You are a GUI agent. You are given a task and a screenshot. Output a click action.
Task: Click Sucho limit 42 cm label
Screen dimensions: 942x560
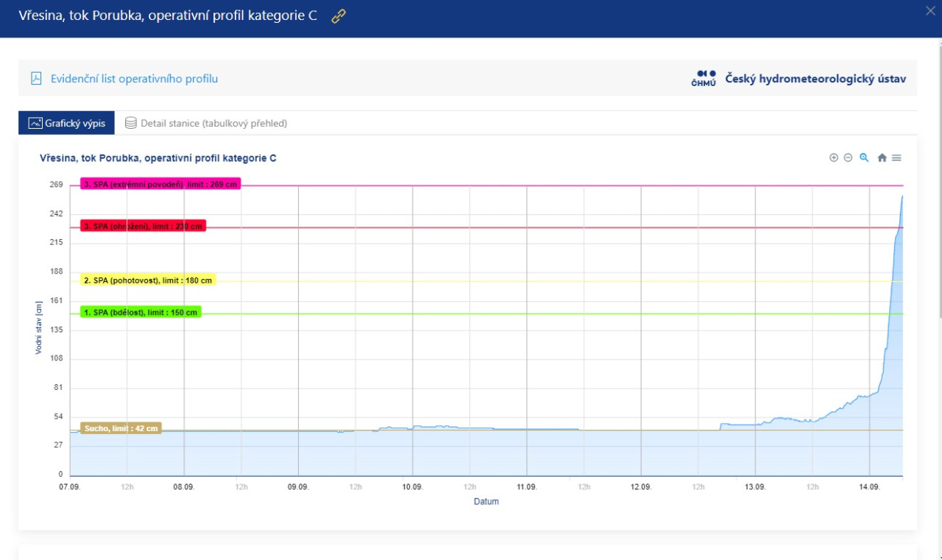[x=121, y=428]
